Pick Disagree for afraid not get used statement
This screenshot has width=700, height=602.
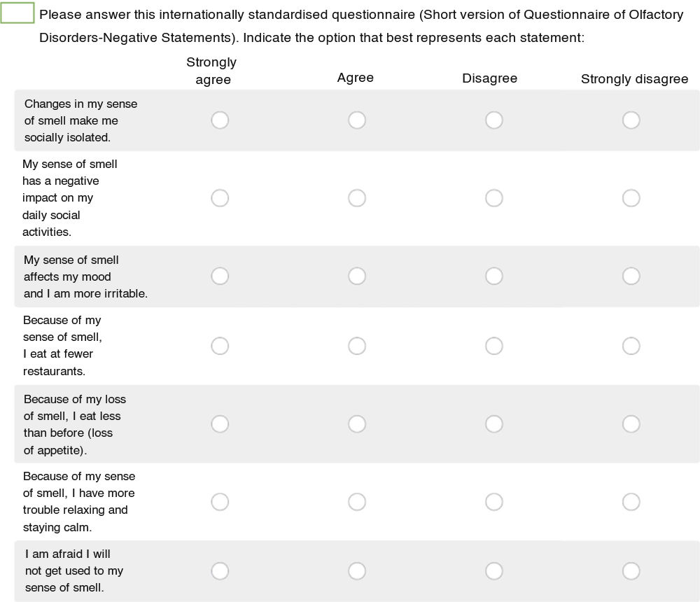pyautogui.click(x=494, y=571)
